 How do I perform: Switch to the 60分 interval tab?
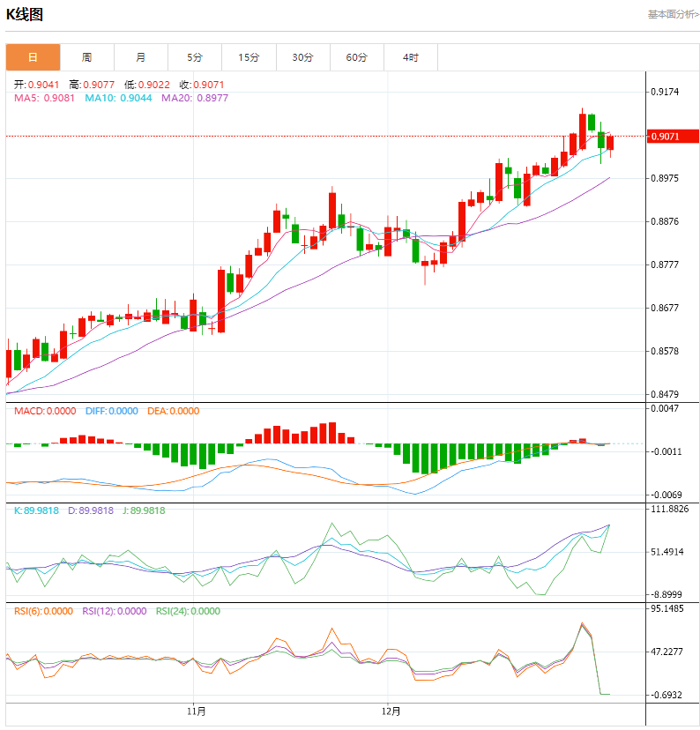(357, 57)
